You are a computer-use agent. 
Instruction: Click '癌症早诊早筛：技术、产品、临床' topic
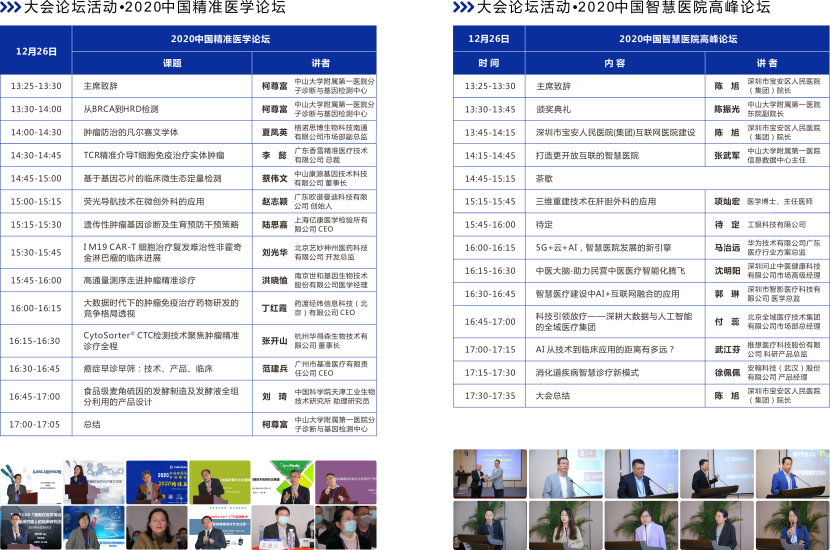(x=148, y=368)
